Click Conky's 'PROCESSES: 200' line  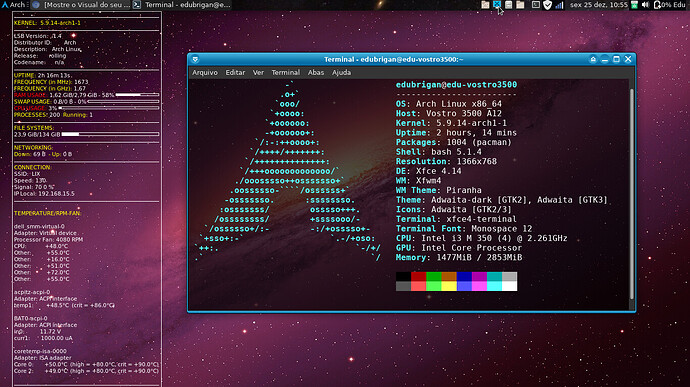[37, 114]
